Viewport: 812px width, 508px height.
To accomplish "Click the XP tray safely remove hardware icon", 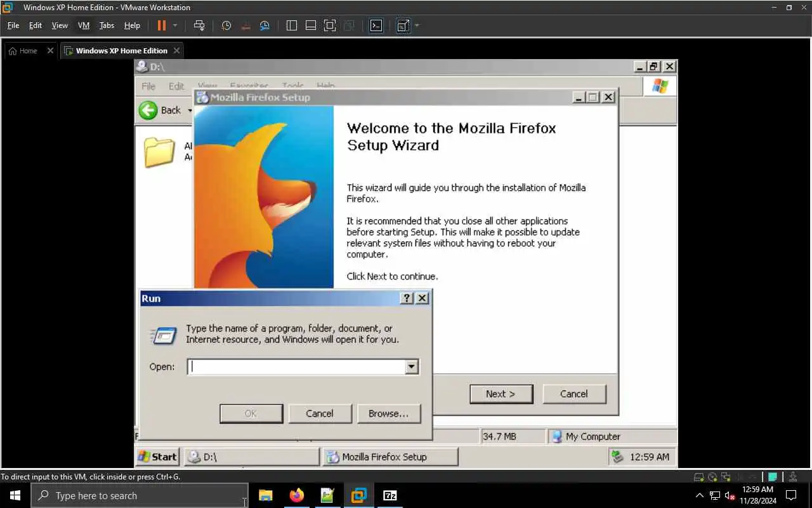I will (x=617, y=457).
